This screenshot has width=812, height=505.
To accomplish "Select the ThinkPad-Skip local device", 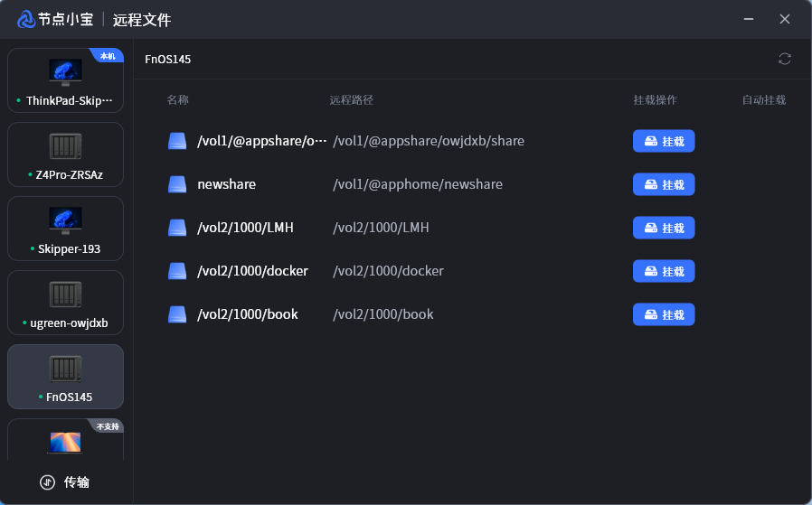I will coord(65,80).
